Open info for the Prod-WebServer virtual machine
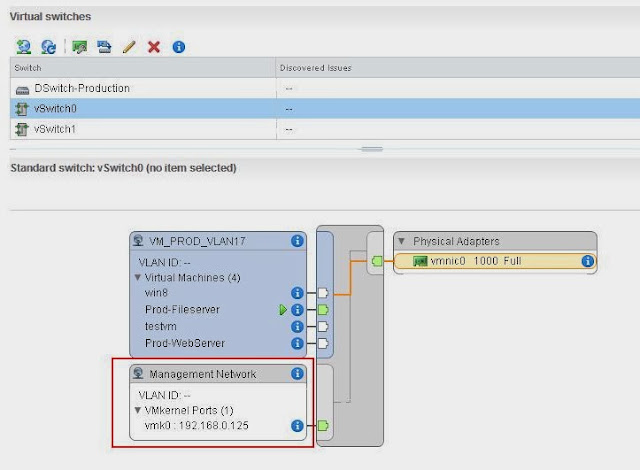The image size is (640, 470). tap(297, 344)
